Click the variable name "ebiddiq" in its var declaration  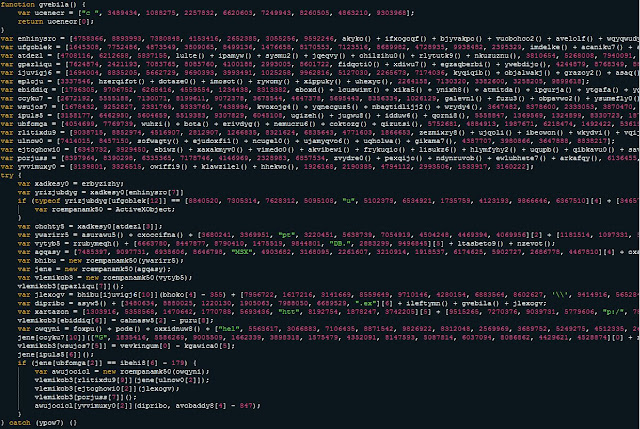[x=33, y=90]
